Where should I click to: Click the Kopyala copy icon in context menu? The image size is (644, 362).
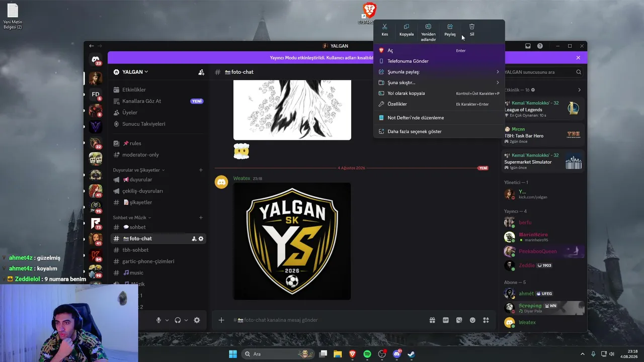(x=407, y=27)
